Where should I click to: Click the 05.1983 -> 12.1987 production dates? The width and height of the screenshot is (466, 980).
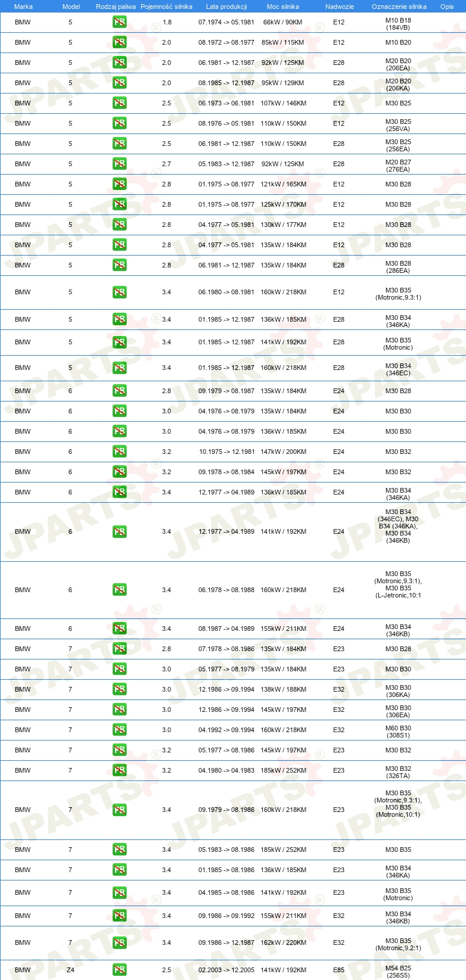(x=226, y=164)
